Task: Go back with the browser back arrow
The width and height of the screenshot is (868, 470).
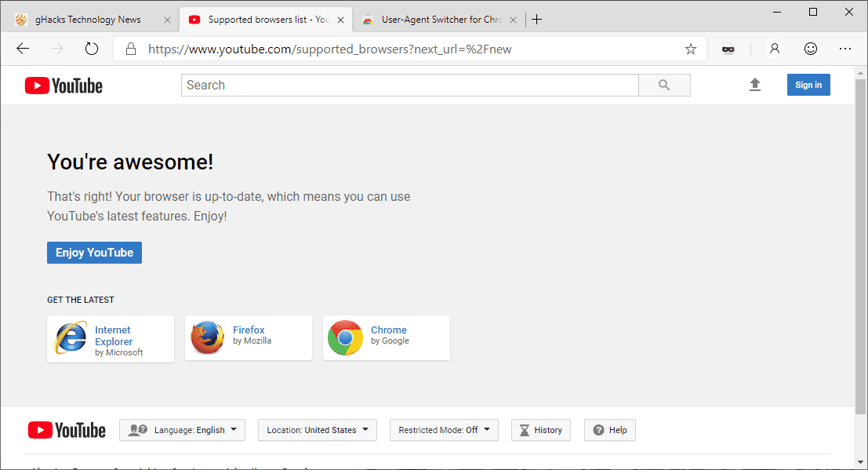Action: pyautogui.click(x=23, y=49)
